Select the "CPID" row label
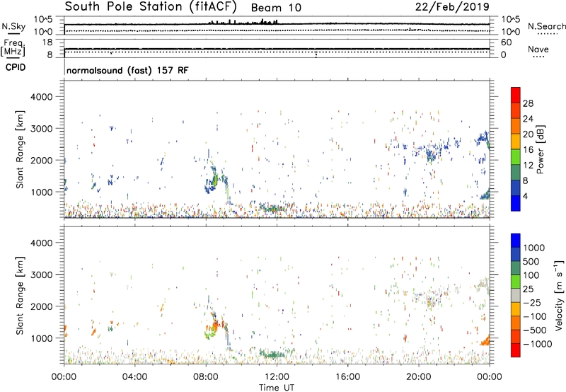 pyautogui.click(x=16, y=67)
